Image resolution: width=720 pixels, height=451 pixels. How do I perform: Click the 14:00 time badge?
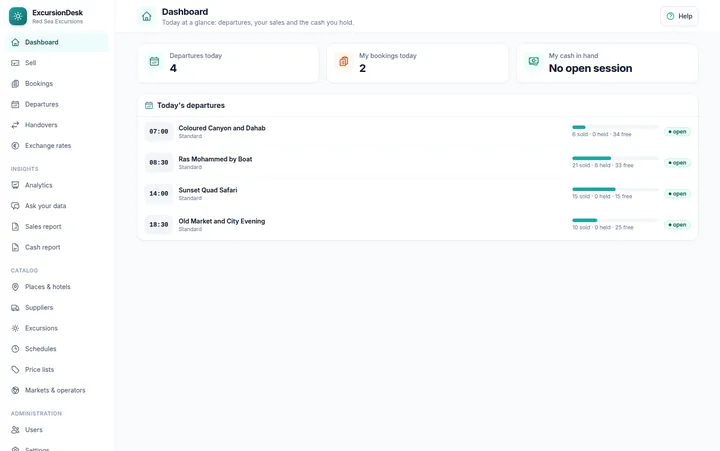coord(159,194)
